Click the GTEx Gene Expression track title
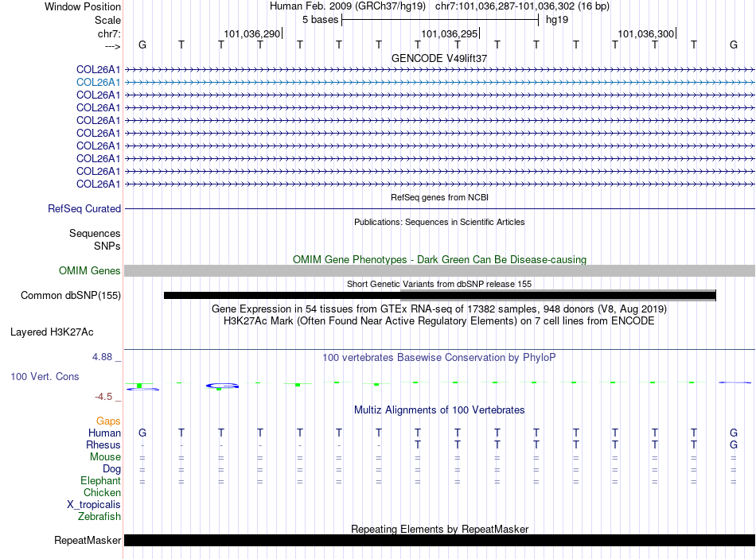Image resolution: width=756 pixels, height=559 pixels. [x=439, y=309]
